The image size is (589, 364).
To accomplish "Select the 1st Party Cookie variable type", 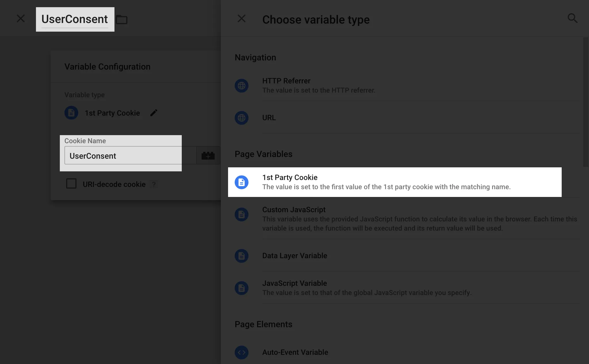I will [x=395, y=182].
